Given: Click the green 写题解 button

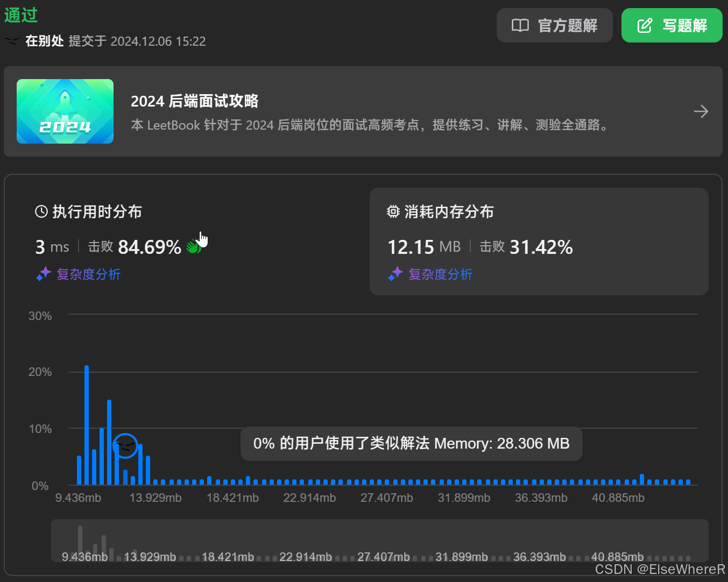Looking at the screenshot, I should point(672,25).
